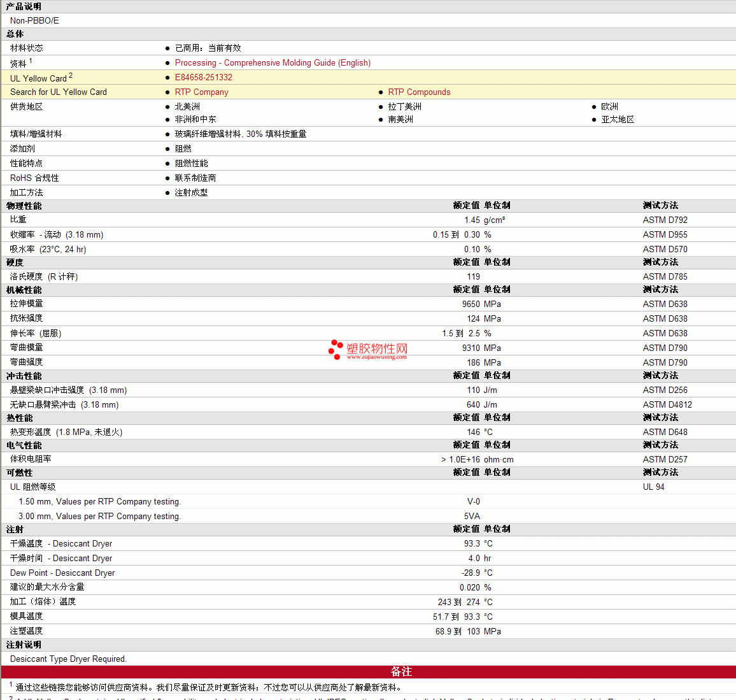Click the tensile modulus value 9650
This screenshot has height=700, width=736.
point(471,304)
